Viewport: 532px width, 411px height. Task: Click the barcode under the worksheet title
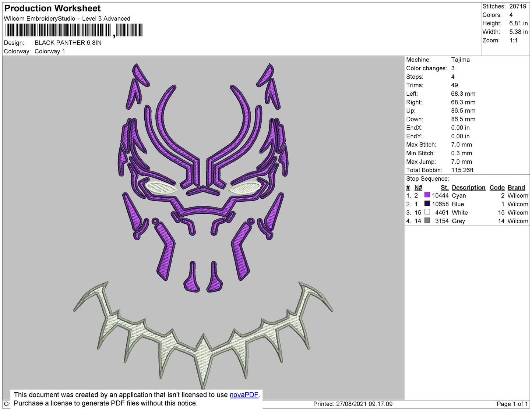coord(74,30)
